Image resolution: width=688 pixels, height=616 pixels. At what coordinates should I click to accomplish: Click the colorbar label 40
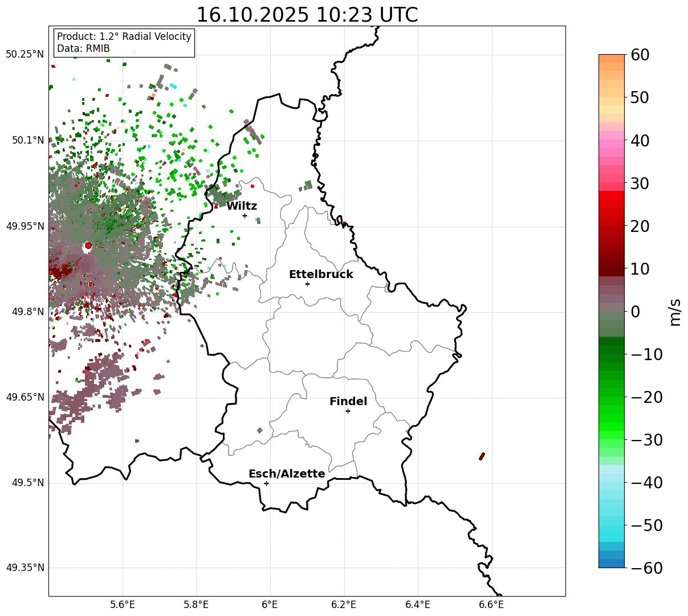640,140
